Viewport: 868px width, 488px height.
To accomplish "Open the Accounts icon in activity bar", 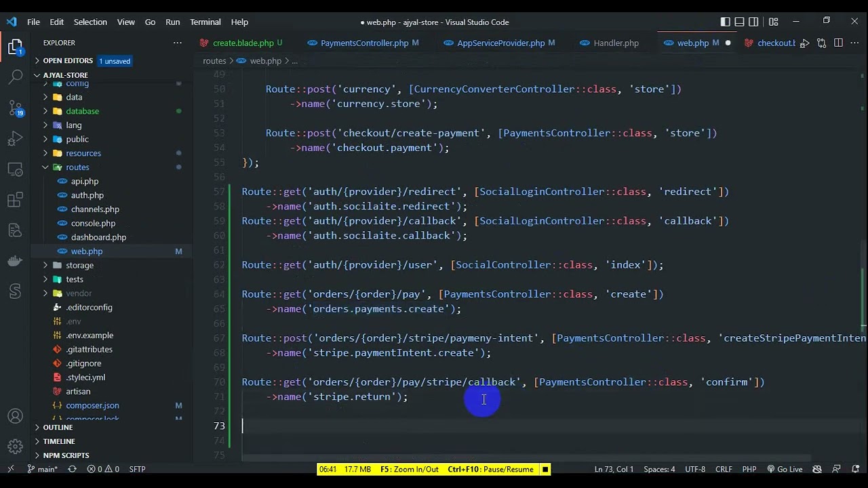I will click(x=15, y=416).
